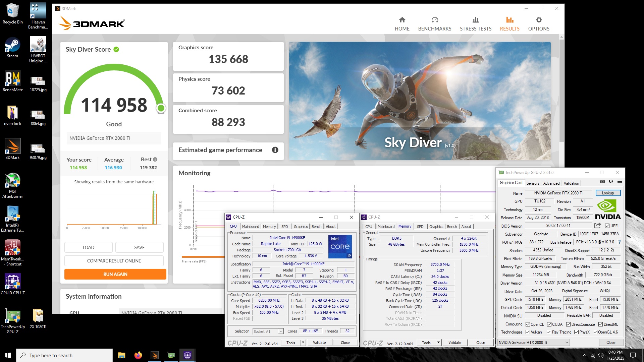Select the 93879.jpg desktop file
The image size is (644, 362).
pyautogui.click(x=38, y=152)
